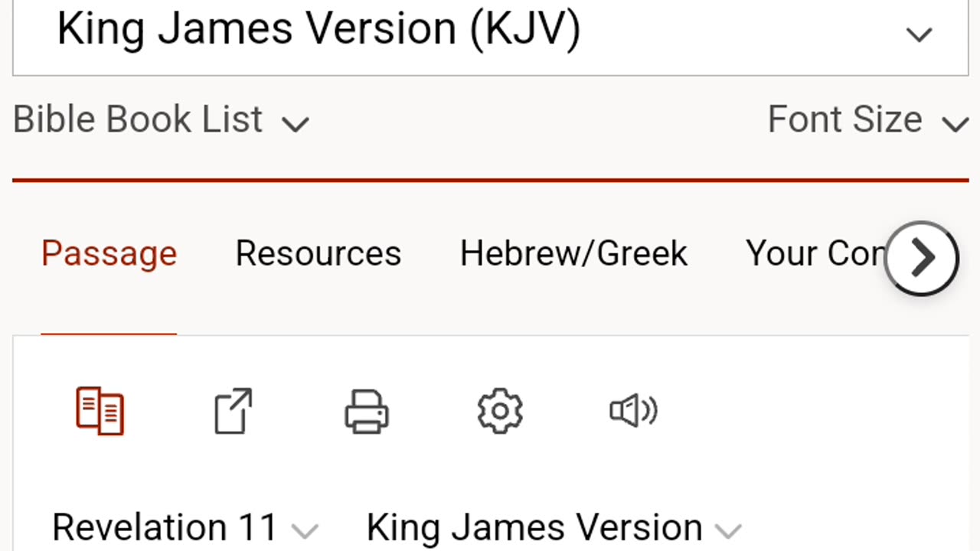The image size is (980, 551).
Task: Click arrow beside Revelation 11
Action: [x=305, y=530]
